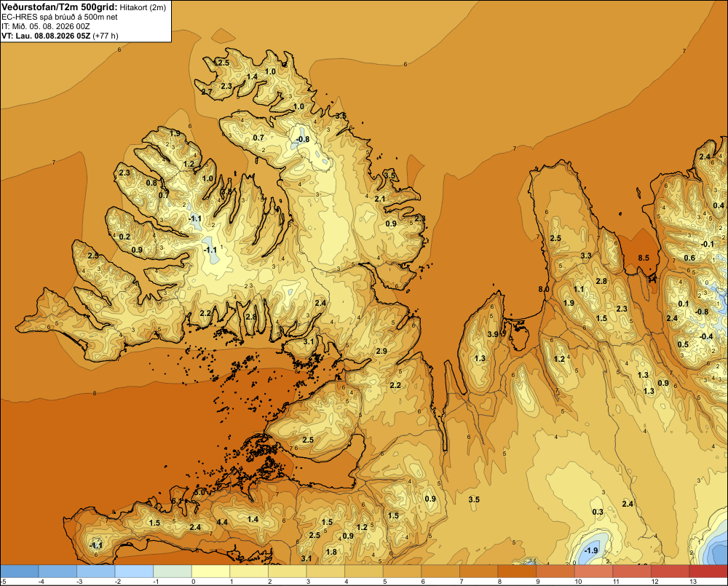Click the -5 to -4 degree legend swatch
Viewport: 728px width, 586px height.
(x=19, y=571)
